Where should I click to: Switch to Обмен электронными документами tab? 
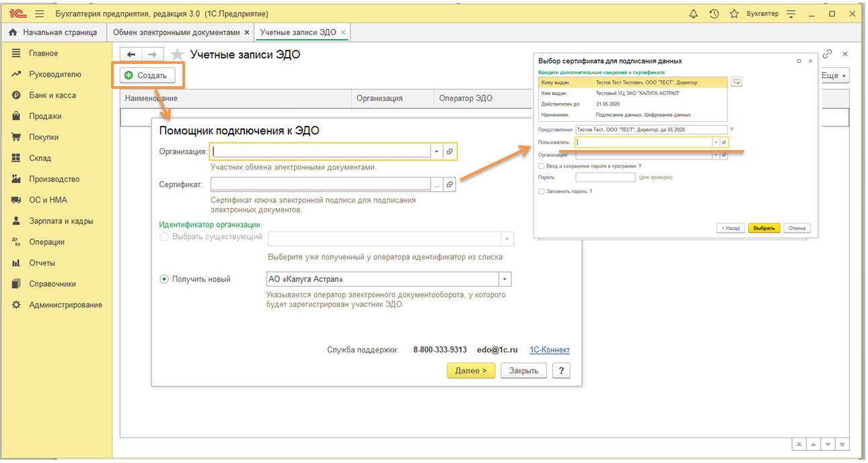point(176,32)
